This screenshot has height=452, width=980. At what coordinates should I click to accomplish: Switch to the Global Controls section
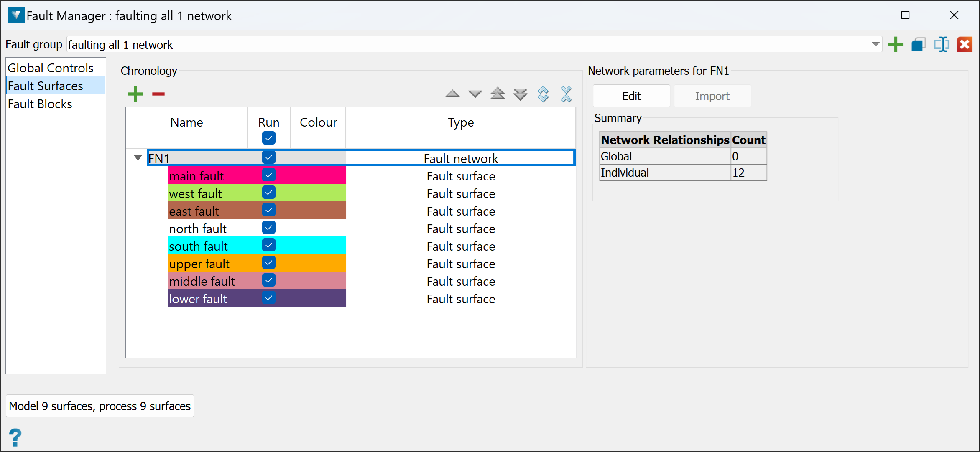pos(51,68)
